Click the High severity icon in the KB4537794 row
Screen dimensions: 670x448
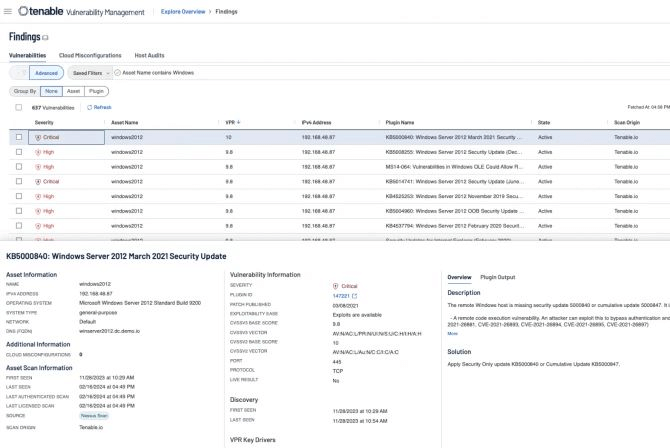pyautogui.click(x=38, y=226)
